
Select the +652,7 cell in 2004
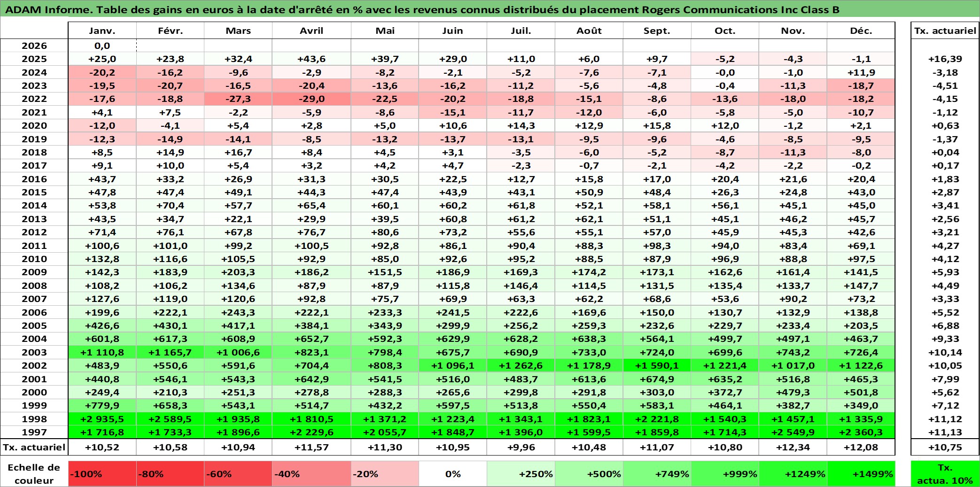(311, 339)
